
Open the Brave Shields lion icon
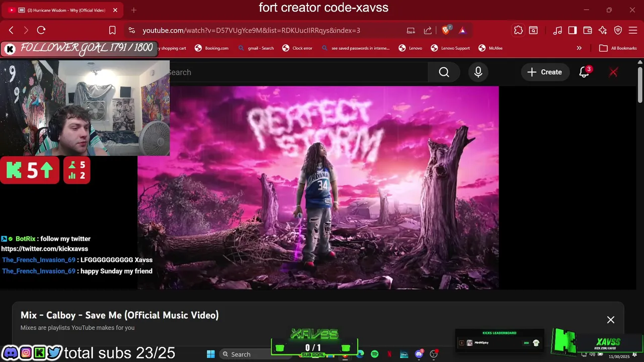click(x=446, y=30)
